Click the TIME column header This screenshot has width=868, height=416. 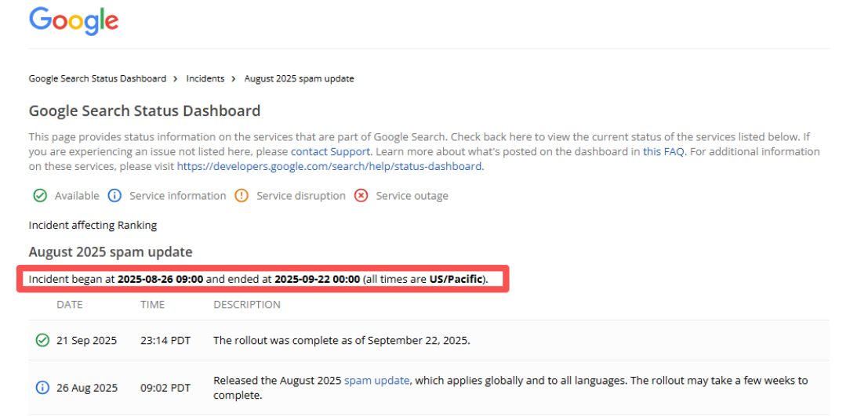(x=152, y=305)
